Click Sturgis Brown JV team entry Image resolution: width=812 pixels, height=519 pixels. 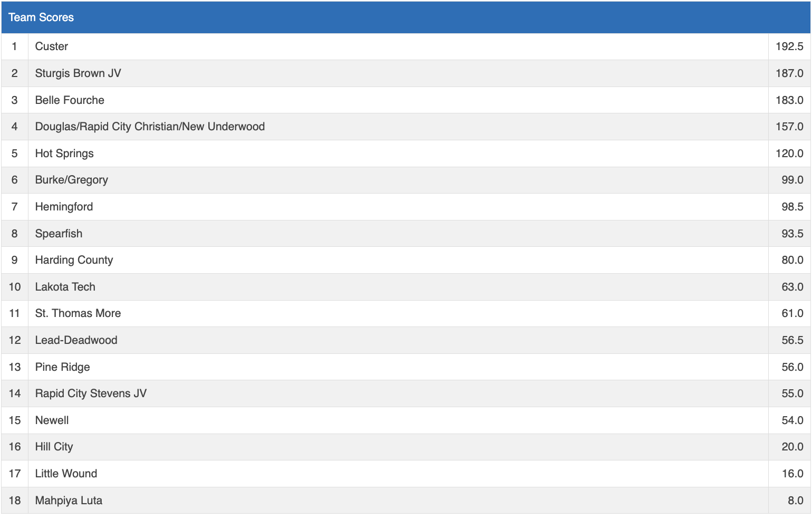point(78,73)
